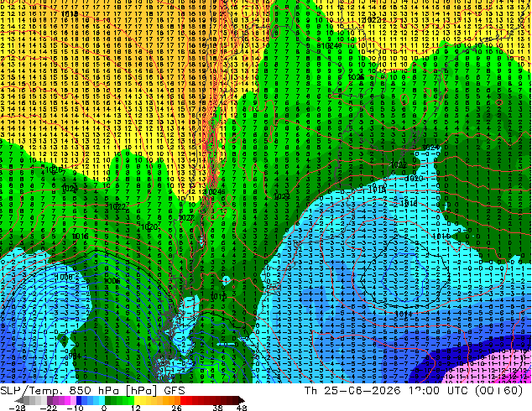Click the '984' low pressure isobar label
The height and width of the screenshot is (411, 532).
click(75, 356)
